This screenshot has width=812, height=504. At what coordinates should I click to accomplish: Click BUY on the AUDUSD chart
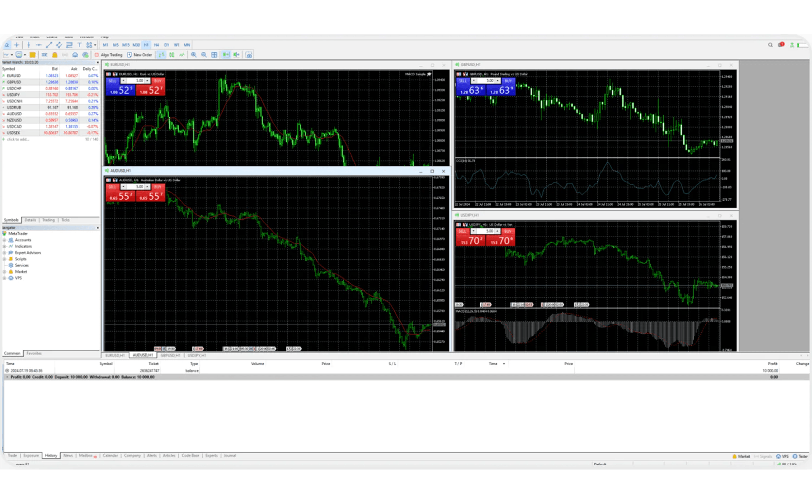click(x=157, y=187)
